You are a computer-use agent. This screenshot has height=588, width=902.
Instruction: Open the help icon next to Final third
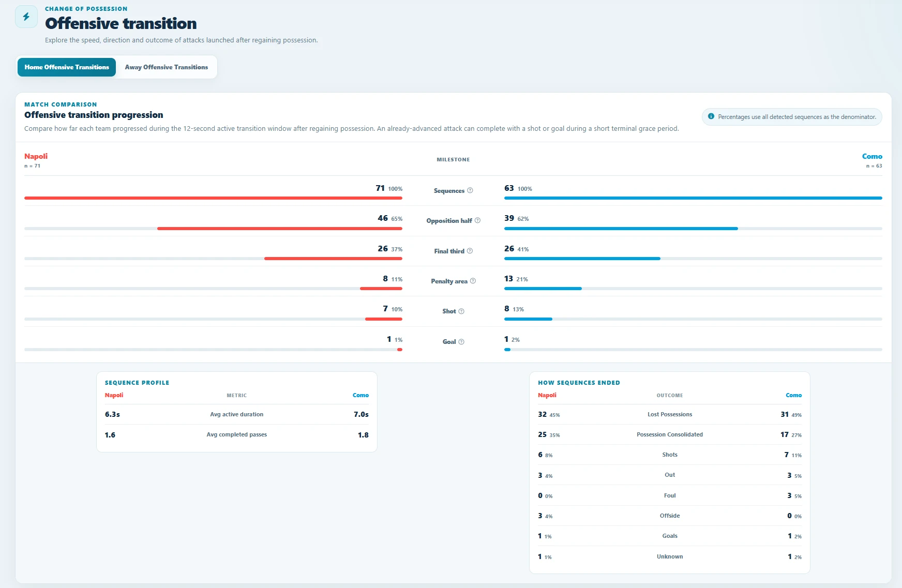(x=470, y=251)
